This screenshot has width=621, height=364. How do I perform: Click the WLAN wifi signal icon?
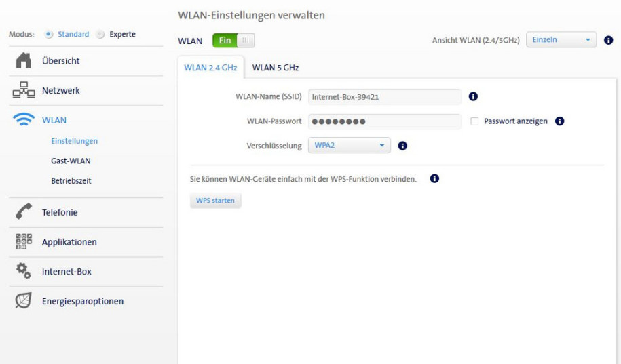[x=23, y=119]
